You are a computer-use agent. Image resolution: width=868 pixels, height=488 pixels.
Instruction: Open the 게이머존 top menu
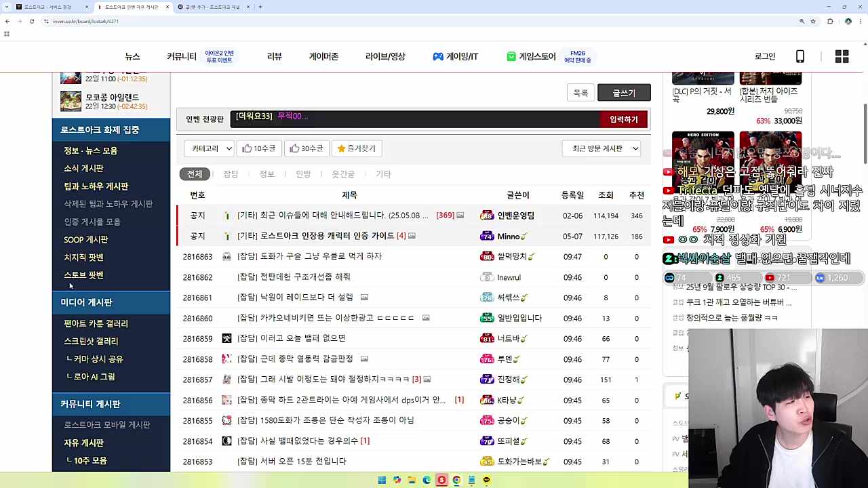(323, 57)
